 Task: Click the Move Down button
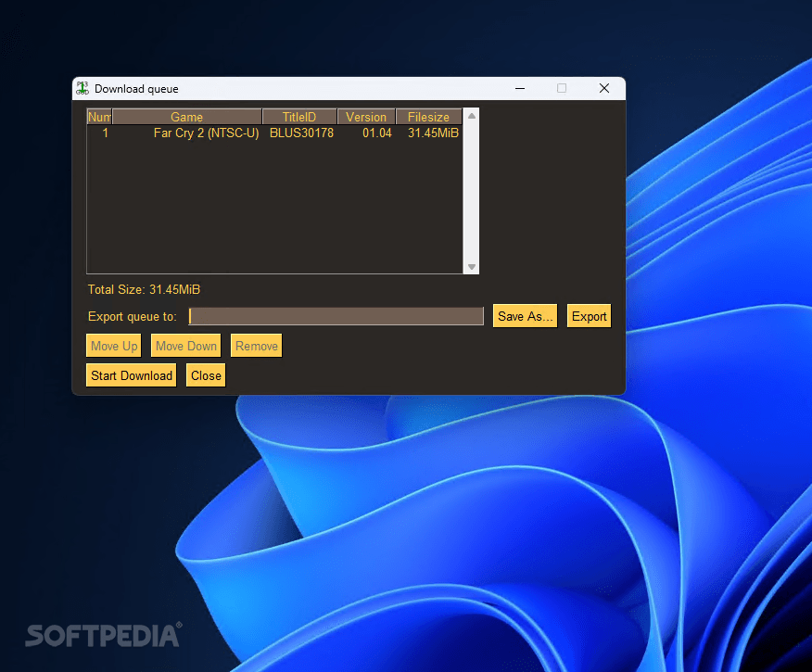pos(186,346)
